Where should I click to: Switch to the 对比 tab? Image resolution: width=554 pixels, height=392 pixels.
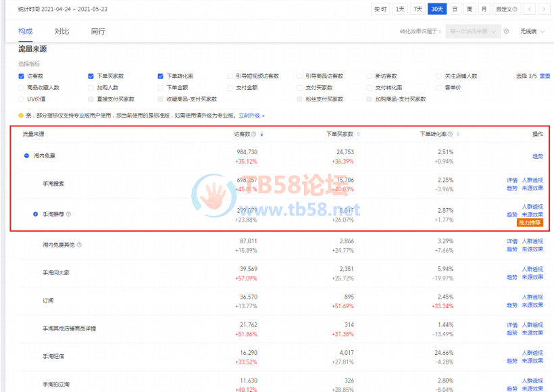pos(62,32)
